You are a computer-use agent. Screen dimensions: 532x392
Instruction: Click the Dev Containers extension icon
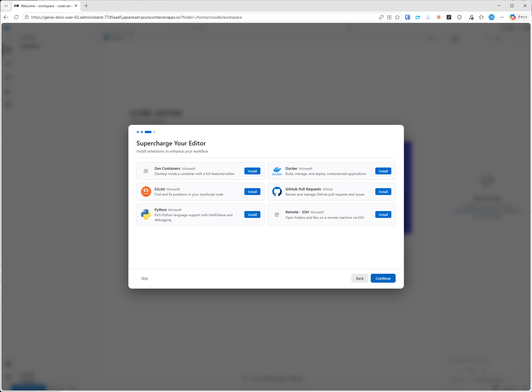(146, 171)
